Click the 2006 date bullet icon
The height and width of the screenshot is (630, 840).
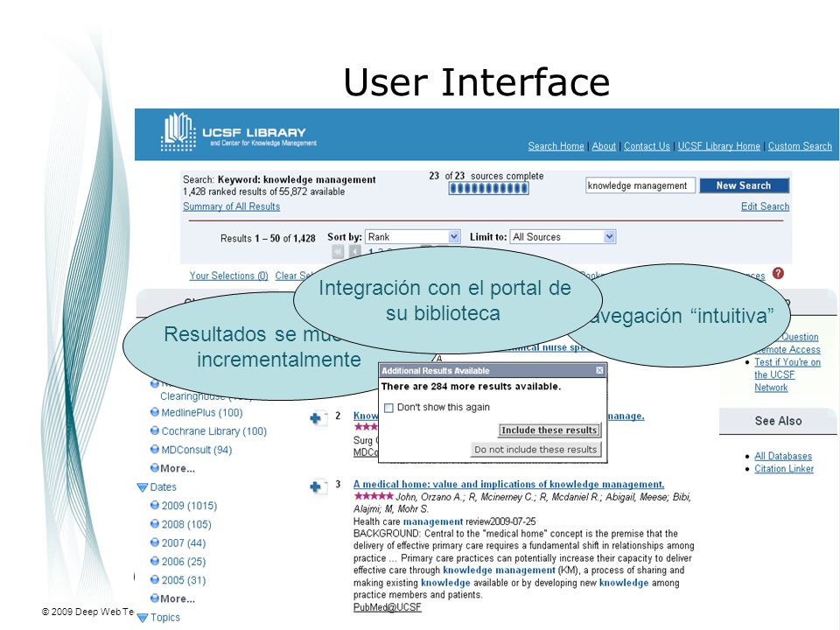(154, 561)
